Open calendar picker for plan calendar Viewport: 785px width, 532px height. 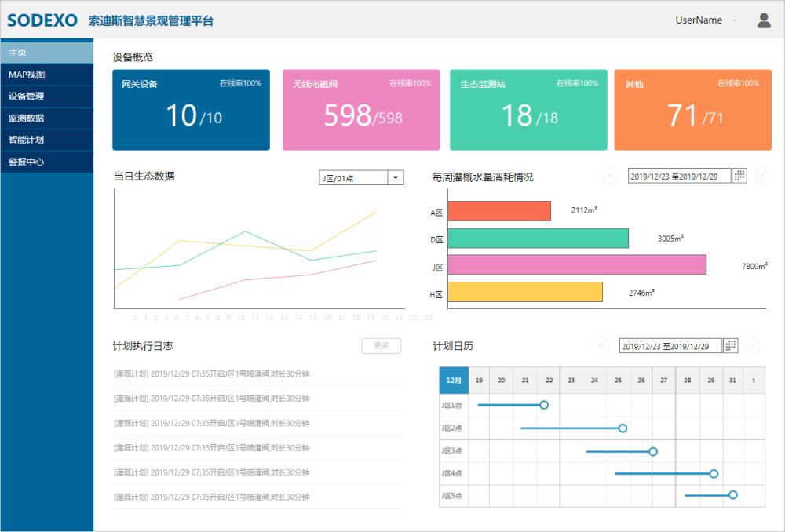[x=730, y=346]
